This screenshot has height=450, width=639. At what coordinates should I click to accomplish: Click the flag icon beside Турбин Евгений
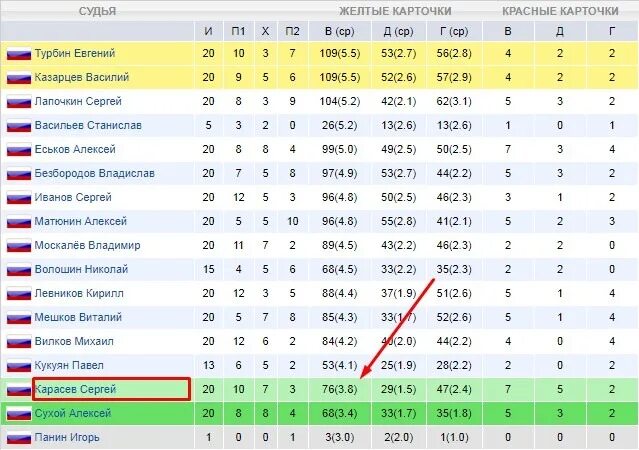18,53
